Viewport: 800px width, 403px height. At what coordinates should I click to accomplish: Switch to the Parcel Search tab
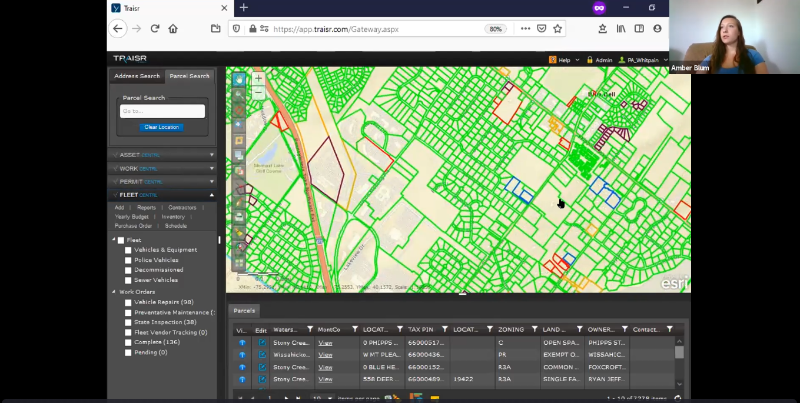pos(189,76)
